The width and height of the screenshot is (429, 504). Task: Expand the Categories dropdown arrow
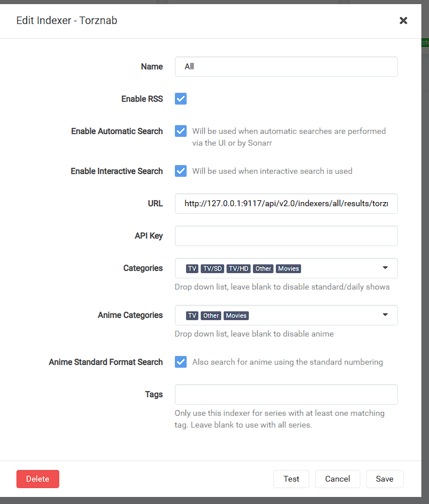coord(386,268)
